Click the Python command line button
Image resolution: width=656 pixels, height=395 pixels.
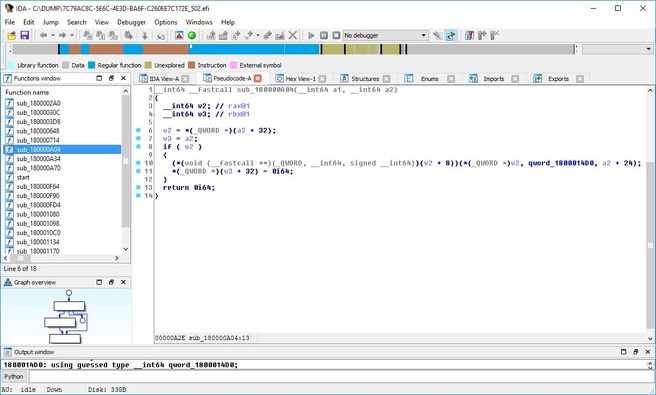tap(14, 377)
